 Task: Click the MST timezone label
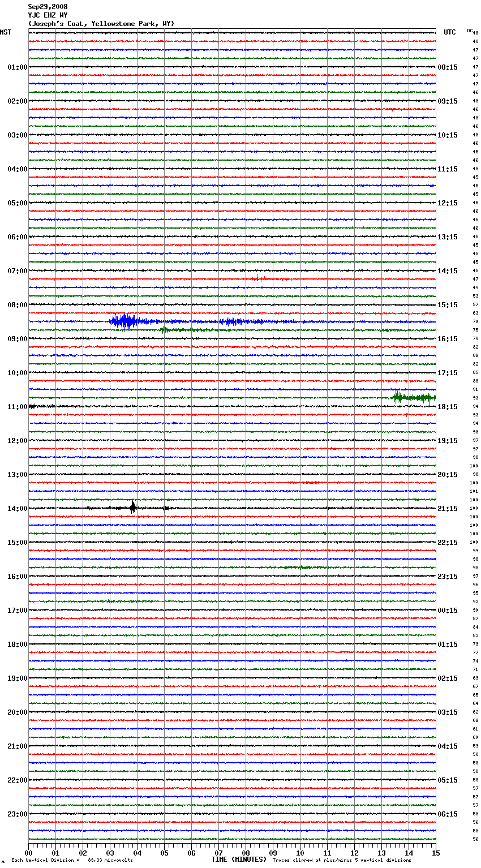click(x=6, y=32)
